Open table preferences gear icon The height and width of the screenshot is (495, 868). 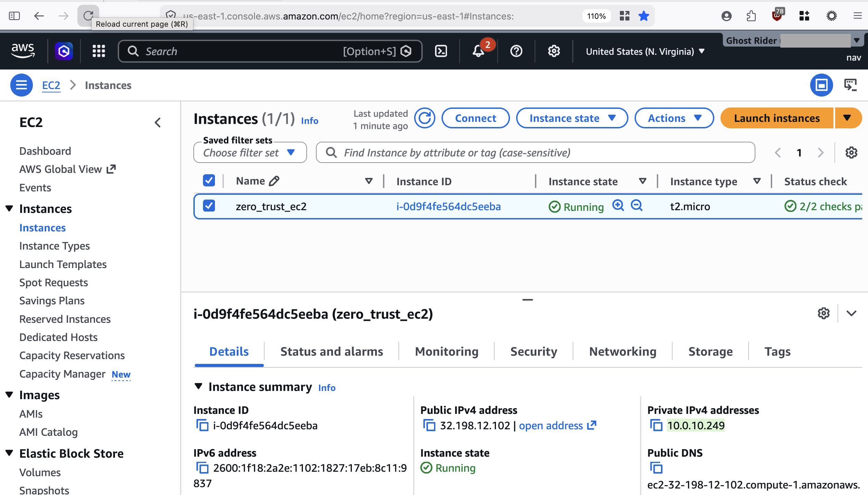point(851,153)
